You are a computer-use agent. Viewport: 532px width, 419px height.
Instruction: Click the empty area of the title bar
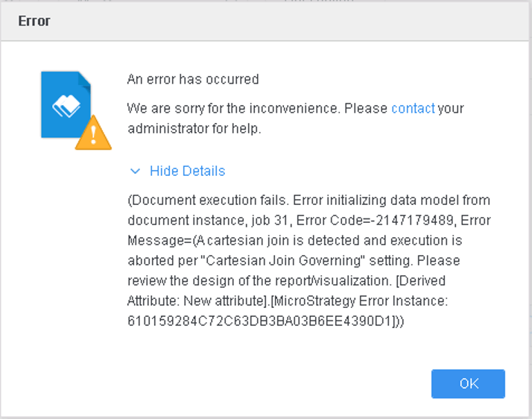click(x=298, y=21)
